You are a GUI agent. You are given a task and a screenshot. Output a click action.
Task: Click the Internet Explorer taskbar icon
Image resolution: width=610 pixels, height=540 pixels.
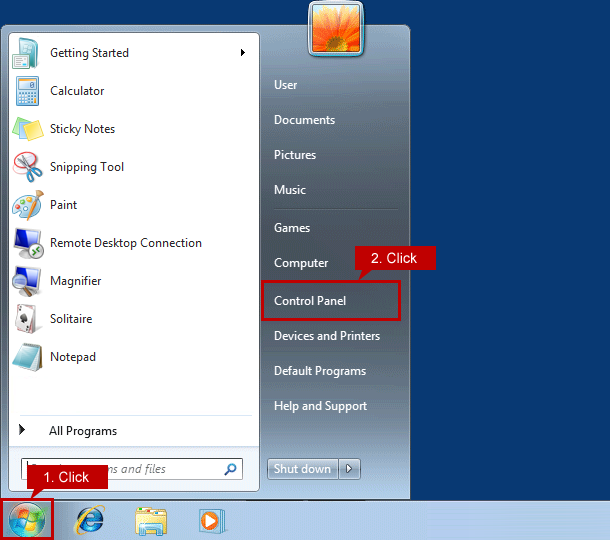pyautogui.click(x=91, y=520)
